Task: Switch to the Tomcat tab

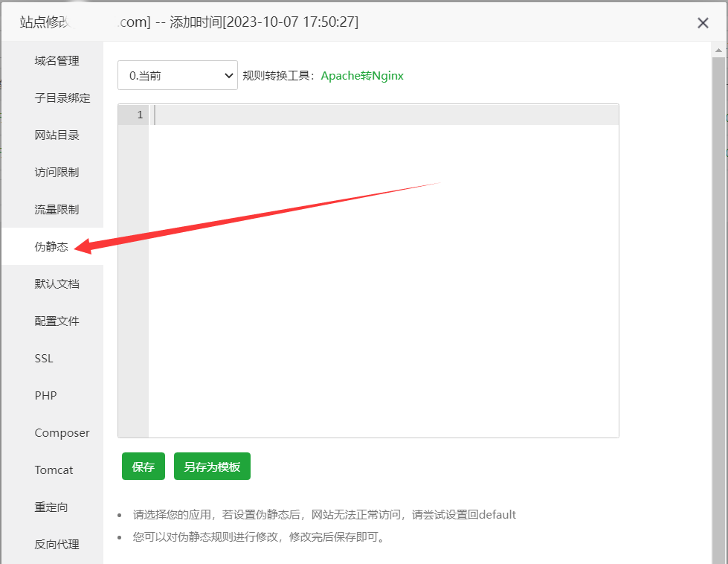Action: click(54, 470)
